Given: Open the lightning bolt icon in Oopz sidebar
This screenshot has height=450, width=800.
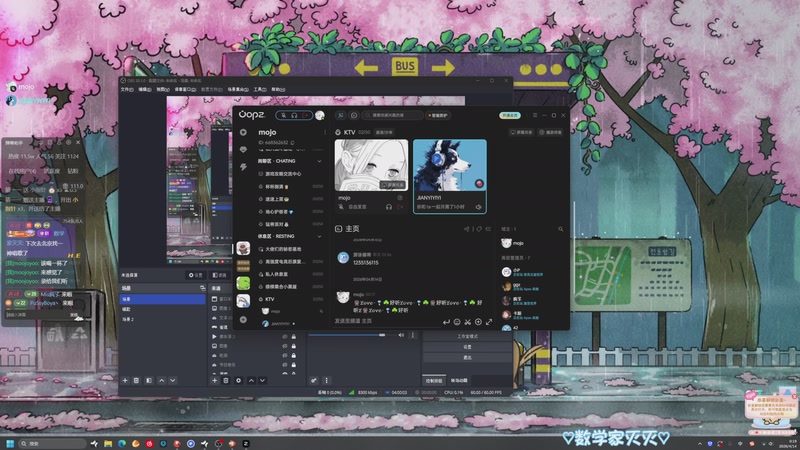Looking at the screenshot, I should [243, 167].
